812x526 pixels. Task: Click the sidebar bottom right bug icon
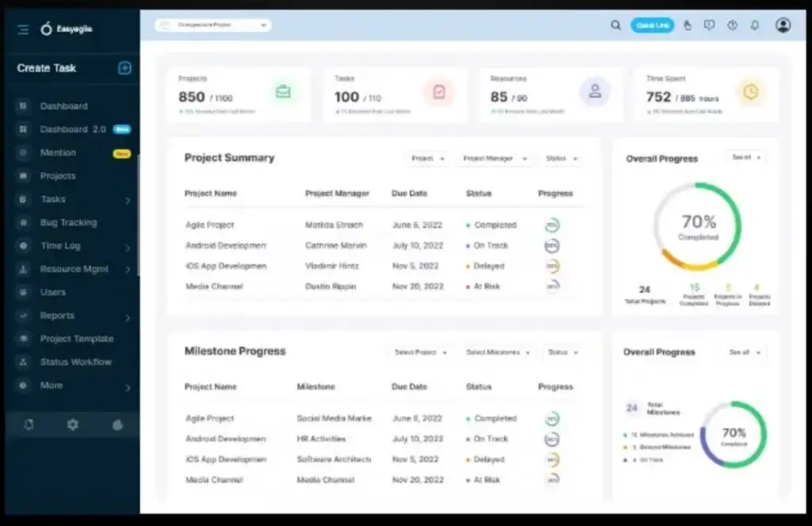[117, 425]
